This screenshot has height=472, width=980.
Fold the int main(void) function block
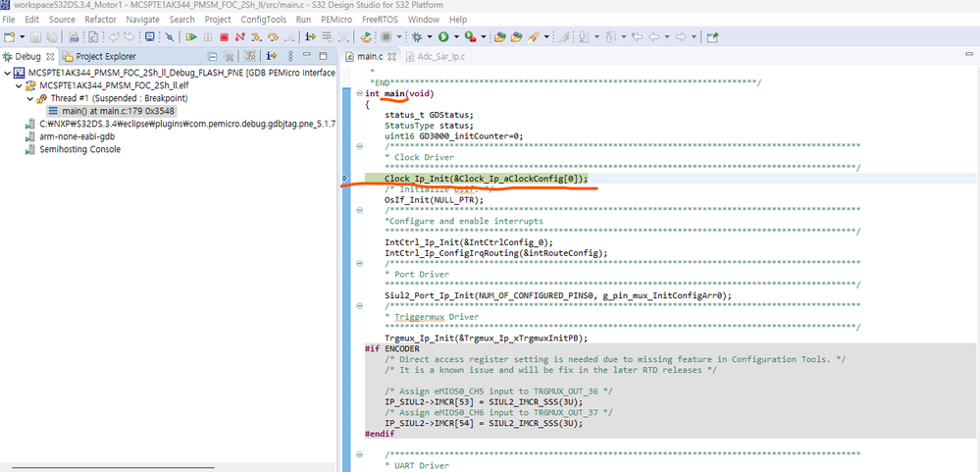[x=359, y=94]
